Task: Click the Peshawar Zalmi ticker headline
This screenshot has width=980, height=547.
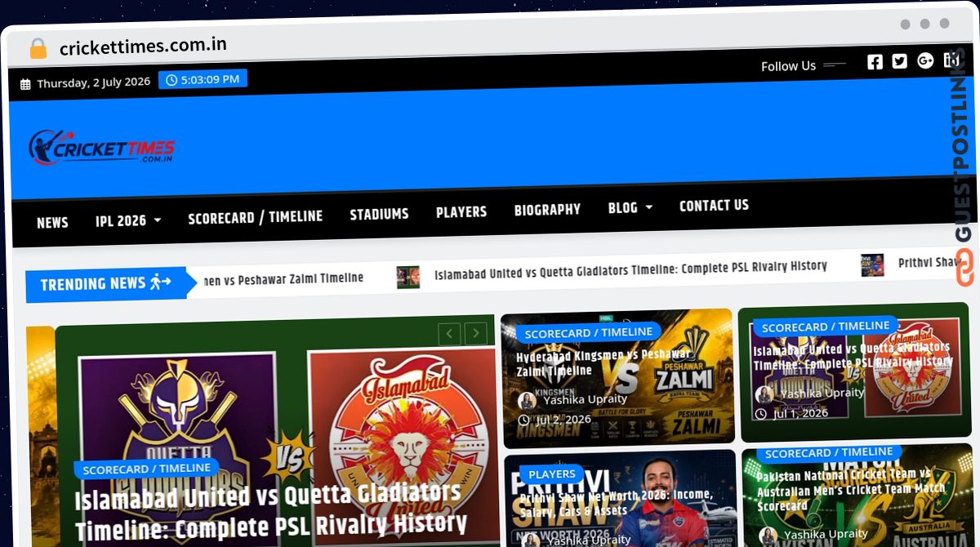Action: tap(283, 279)
